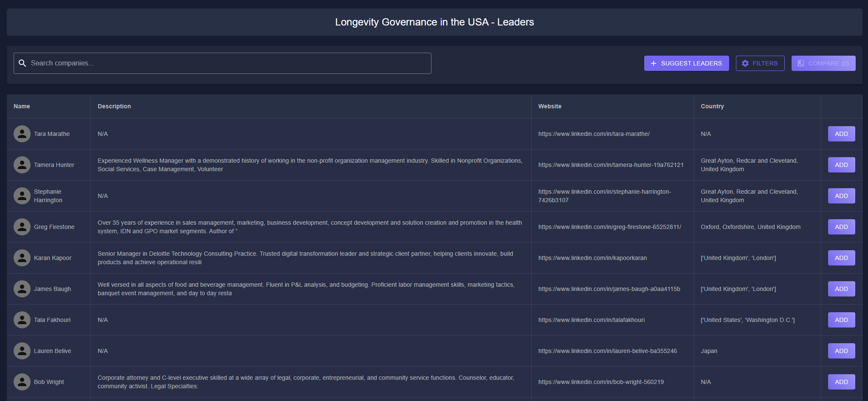Click Tara Marathe's avatar icon
The height and width of the screenshot is (401, 868).
click(22, 134)
